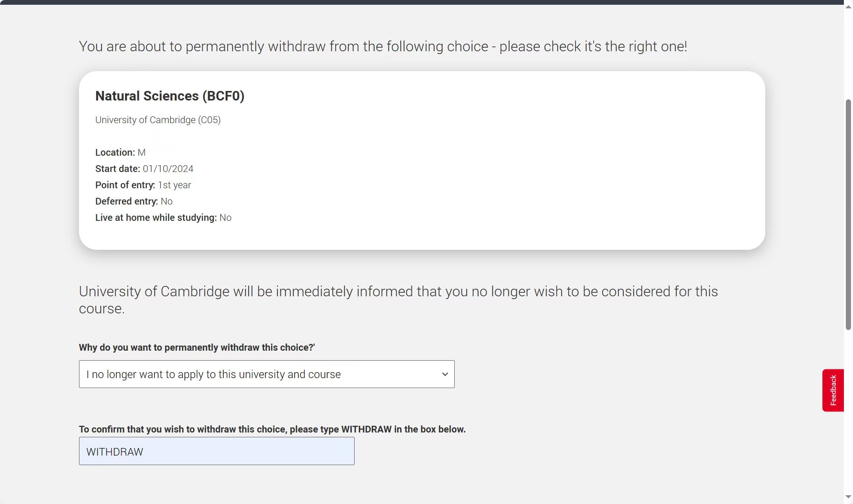The width and height of the screenshot is (853, 504).
Task: Open the red Feedback tab
Action: pyautogui.click(x=833, y=390)
